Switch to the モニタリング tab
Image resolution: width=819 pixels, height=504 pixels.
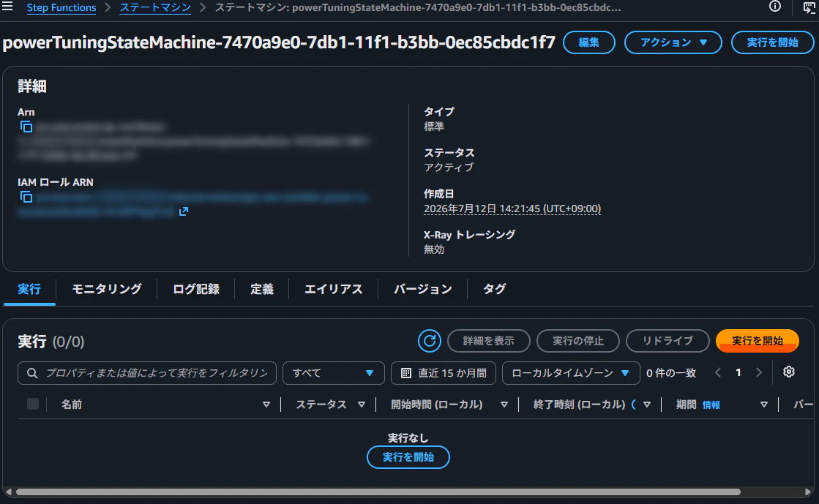107,289
